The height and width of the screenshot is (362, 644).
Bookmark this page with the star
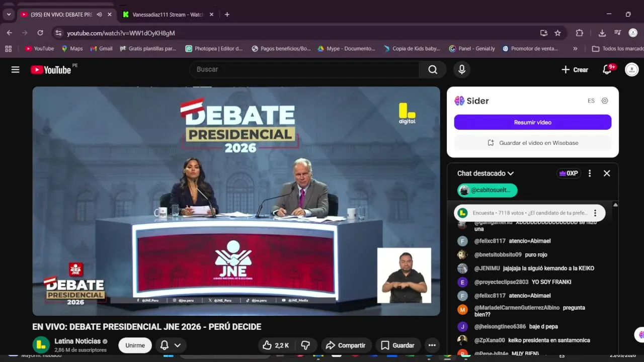coord(557,33)
